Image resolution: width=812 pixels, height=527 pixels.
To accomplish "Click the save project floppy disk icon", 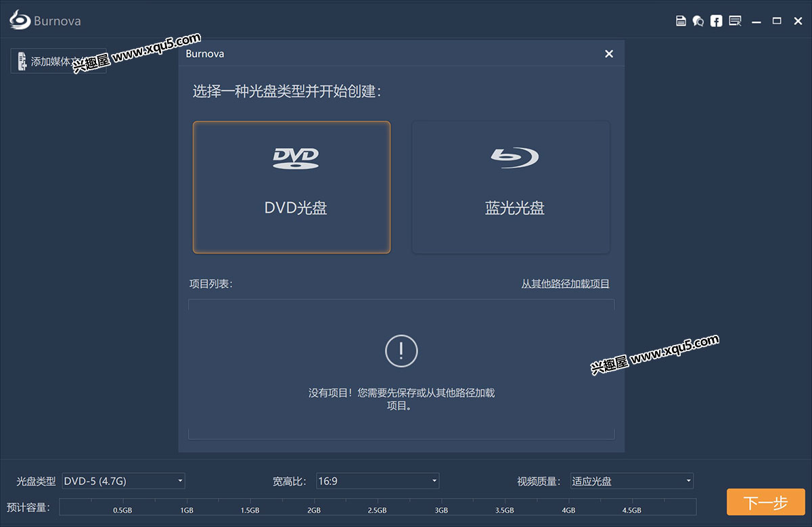I will pyautogui.click(x=681, y=21).
